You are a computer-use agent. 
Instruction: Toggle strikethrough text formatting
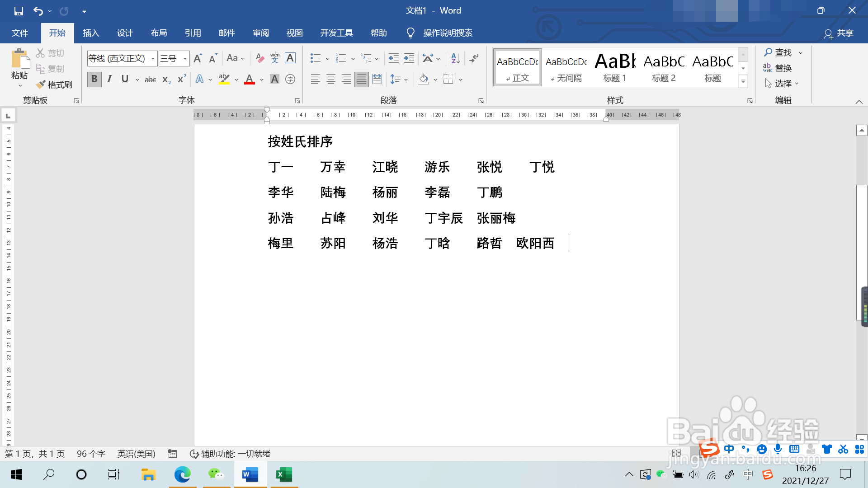[x=150, y=80]
